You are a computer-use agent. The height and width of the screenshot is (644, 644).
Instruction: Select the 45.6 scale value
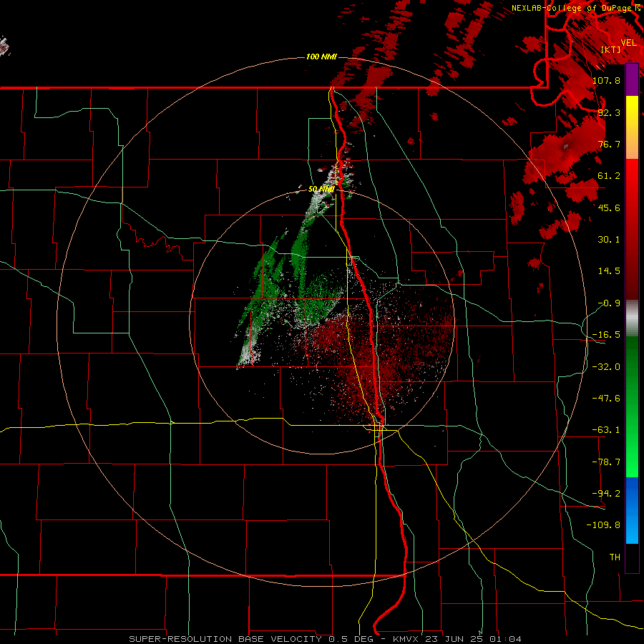[x=609, y=208]
